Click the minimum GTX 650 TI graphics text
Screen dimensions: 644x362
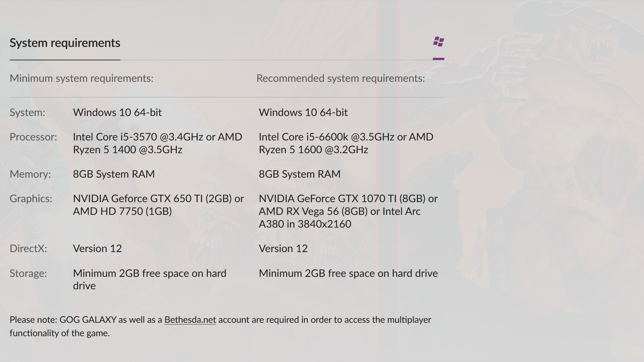click(158, 205)
